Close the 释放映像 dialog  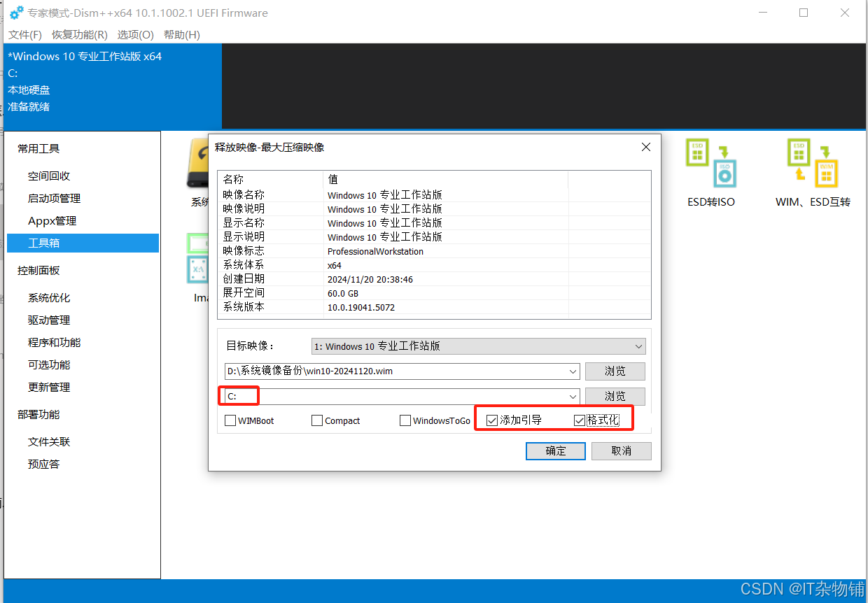646,148
